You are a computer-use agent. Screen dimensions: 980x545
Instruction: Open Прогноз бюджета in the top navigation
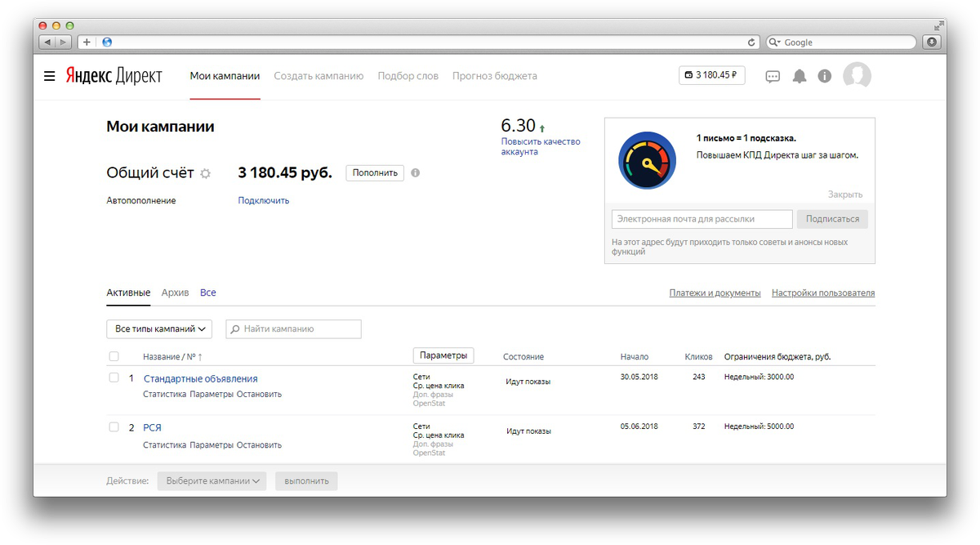[495, 76]
